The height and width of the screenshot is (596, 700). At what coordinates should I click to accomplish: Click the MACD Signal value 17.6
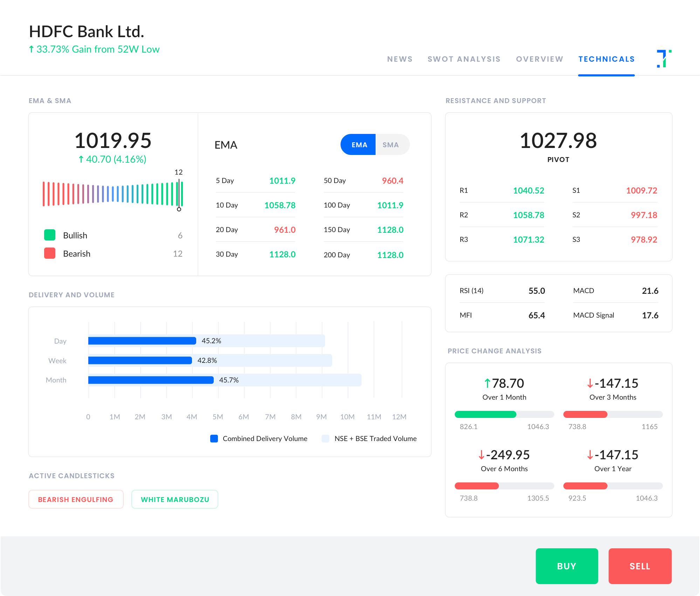click(x=650, y=315)
